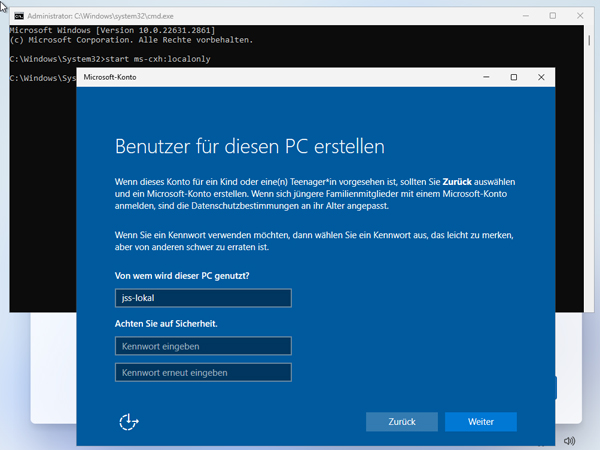Screen dimensions: 600x450
Task: Click the bold word Zurück in the paragraph
Action: click(457, 182)
